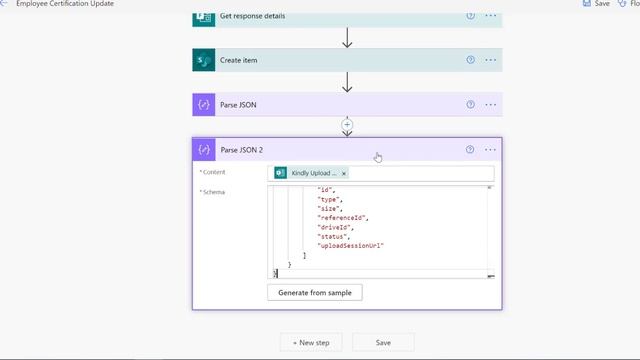This screenshot has height=360, width=640.
Task: Click in the Content input field
Action: [x=380, y=173]
